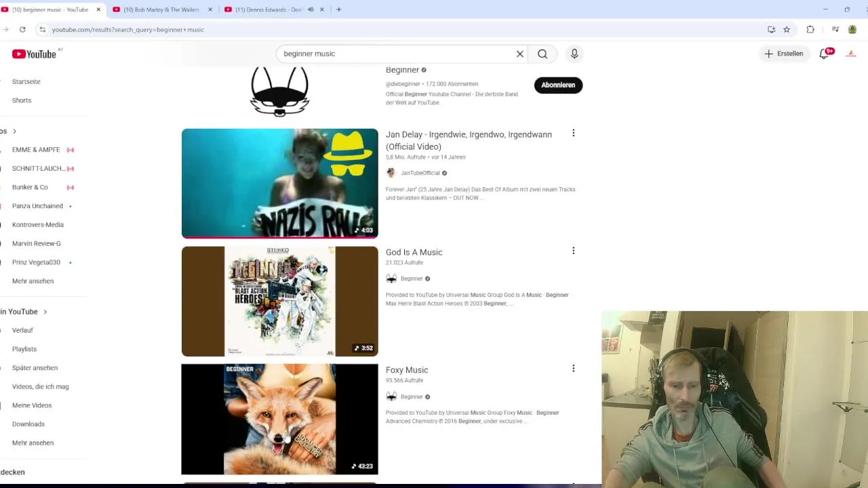Select the beginner music tab
Viewport: 868px width, 488px height.
pos(50,9)
